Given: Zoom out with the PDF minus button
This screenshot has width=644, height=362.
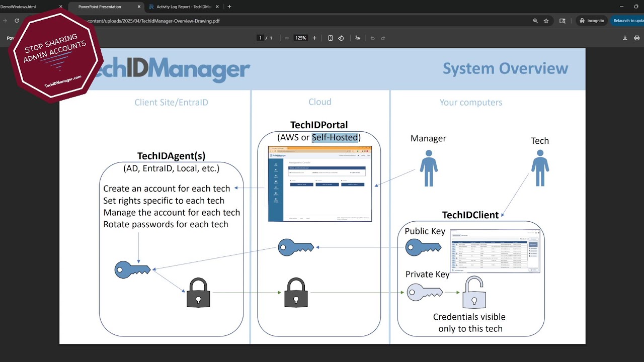Looking at the screenshot, I should 287,38.
